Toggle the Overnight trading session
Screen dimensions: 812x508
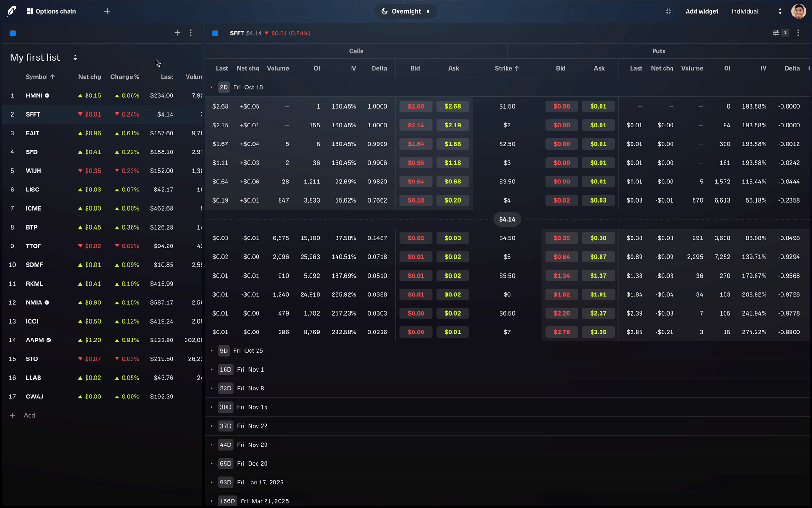(406, 11)
